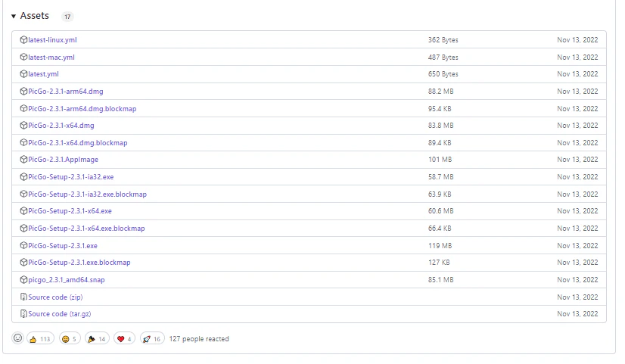This screenshot has width=625, height=364.
Task: Click the '487 Bytes' size of latest-mac.yml
Action: point(443,57)
